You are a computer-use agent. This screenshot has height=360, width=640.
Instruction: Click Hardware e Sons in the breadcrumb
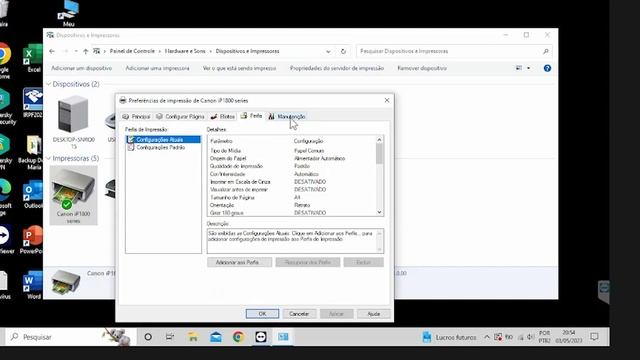pyautogui.click(x=185, y=51)
